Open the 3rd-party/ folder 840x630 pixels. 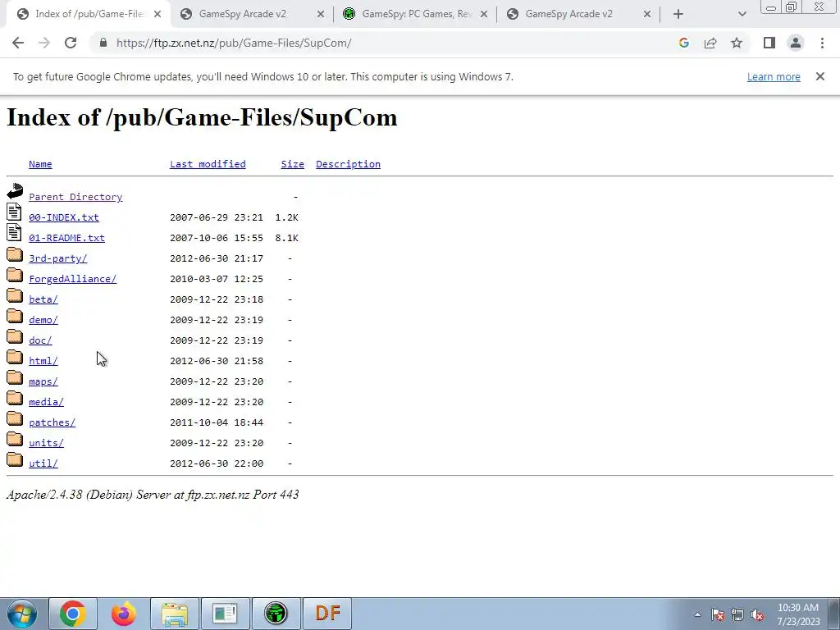point(58,258)
